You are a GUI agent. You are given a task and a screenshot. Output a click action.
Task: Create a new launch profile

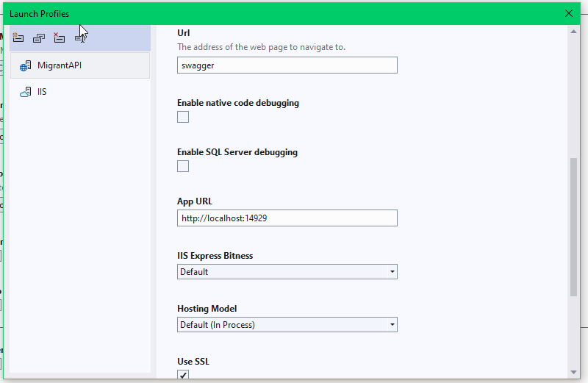tap(18, 37)
